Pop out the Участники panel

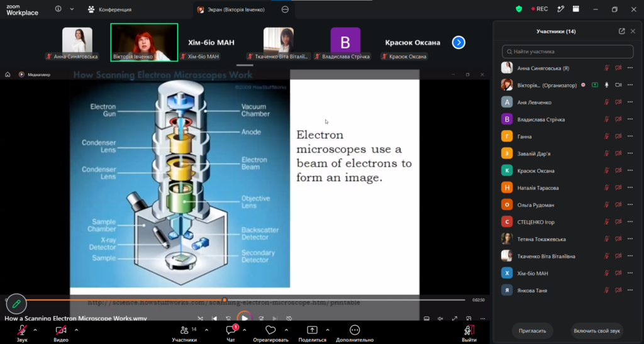coord(622,31)
